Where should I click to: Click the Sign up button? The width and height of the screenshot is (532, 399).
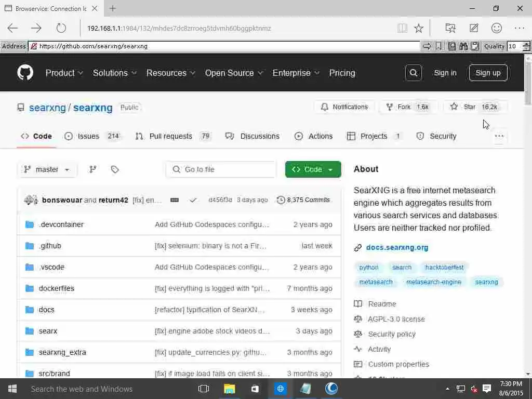(x=488, y=73)
